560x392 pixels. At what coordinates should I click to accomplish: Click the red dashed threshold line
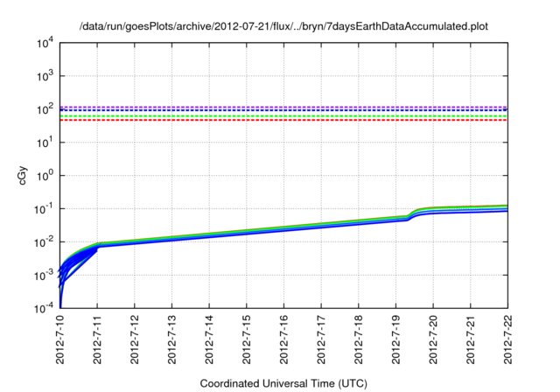[x=283, y=120]
